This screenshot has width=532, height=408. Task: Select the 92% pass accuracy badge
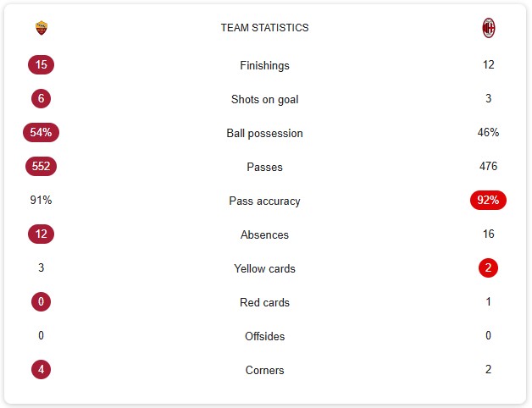(488, 200)
